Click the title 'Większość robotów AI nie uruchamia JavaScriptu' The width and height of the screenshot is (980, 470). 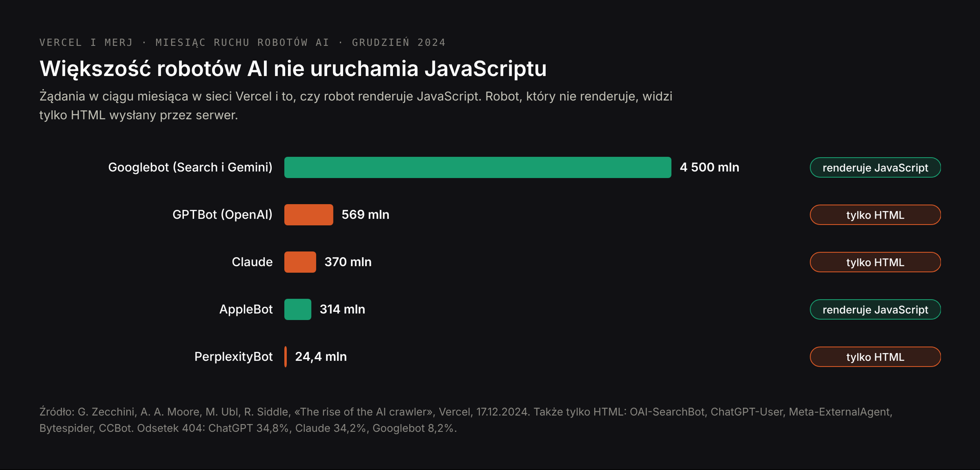[x=293, y=69]
